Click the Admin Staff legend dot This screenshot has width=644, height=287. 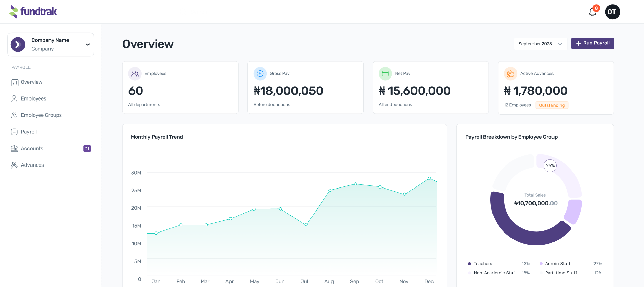click(x=541, y=264)
